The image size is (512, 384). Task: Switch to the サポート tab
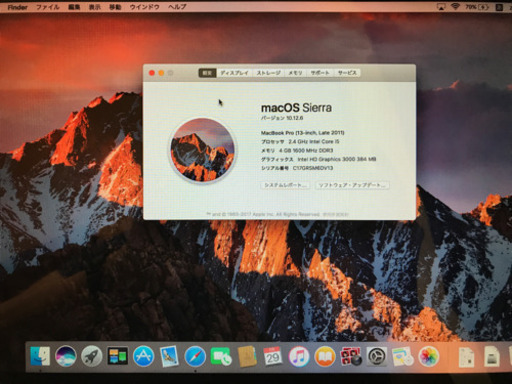coord(320,73)
